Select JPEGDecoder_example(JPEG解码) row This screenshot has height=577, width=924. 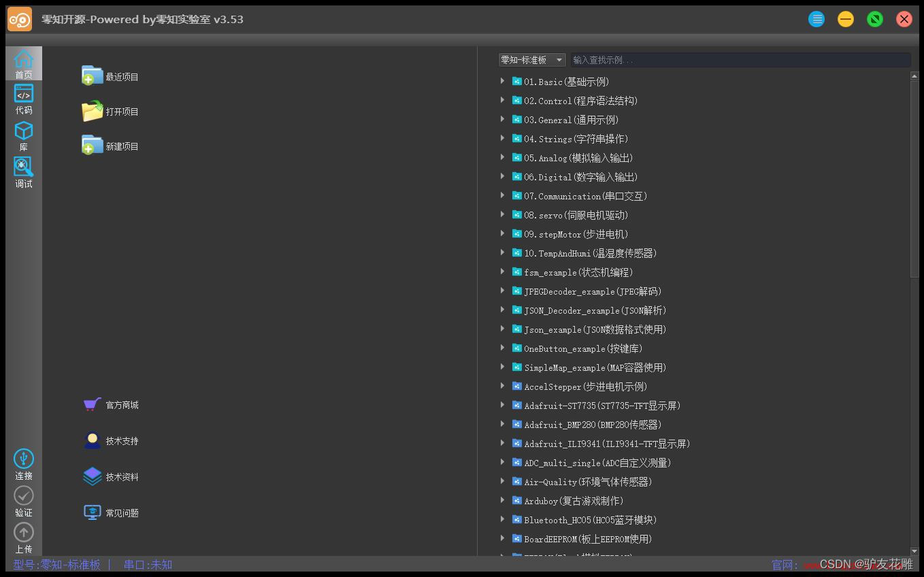pyautogui.click(x=593, y=291)
